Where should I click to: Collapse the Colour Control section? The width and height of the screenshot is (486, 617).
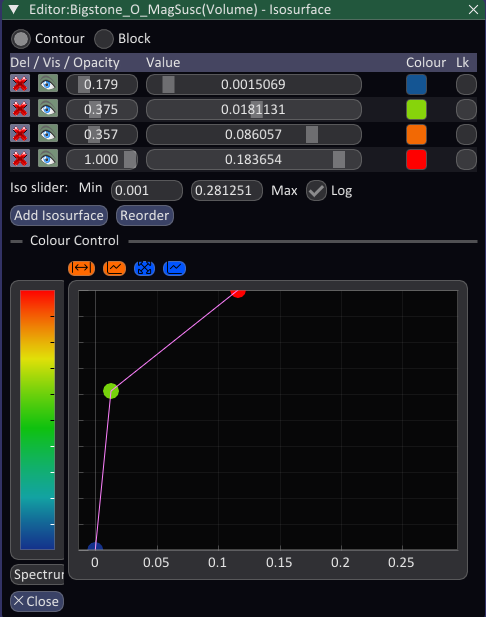(x=17, y=241)
